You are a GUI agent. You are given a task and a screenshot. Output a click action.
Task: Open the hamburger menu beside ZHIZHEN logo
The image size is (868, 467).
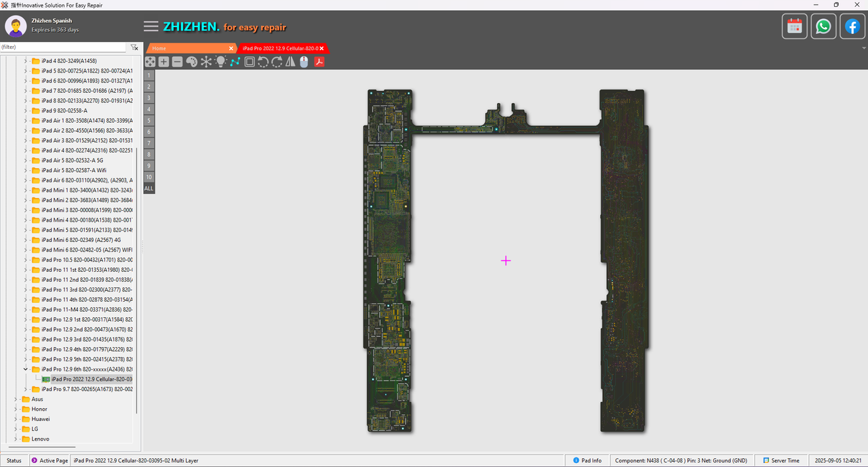tap(151, 26)
